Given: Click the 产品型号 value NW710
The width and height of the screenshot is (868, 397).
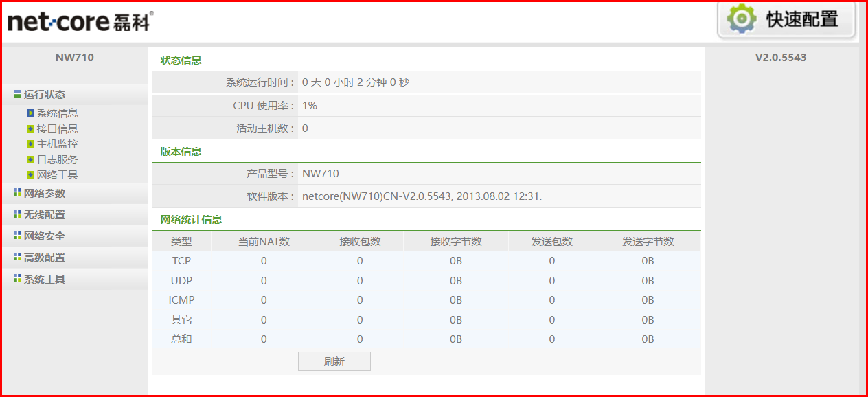Looking at the screenshot, I should pos(321,174).
